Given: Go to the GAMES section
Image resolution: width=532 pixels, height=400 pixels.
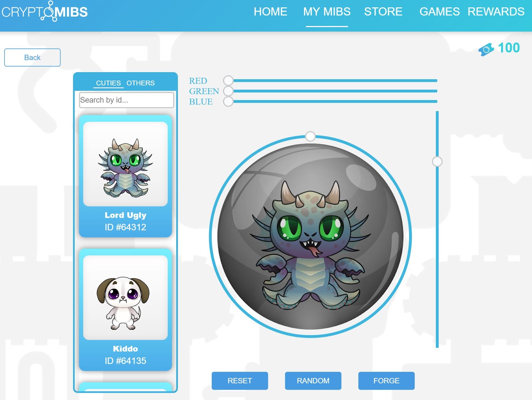Looking at the screenshot, I should [440, 12].
